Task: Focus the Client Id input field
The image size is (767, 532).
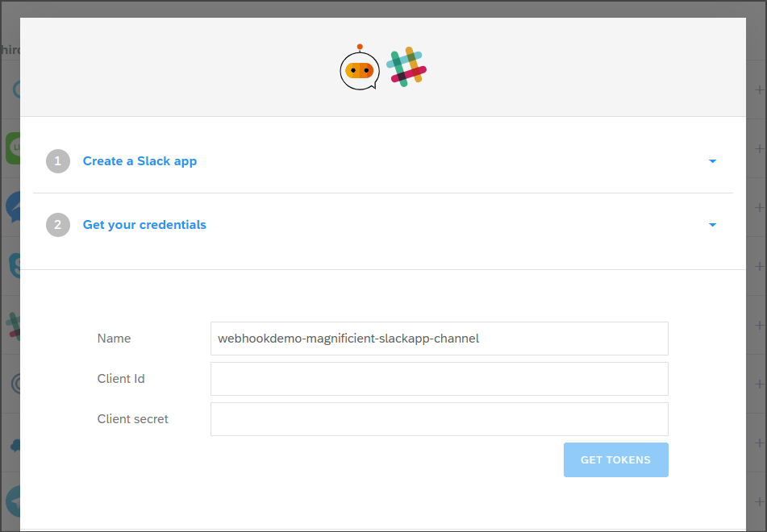Action: [440, 379]
